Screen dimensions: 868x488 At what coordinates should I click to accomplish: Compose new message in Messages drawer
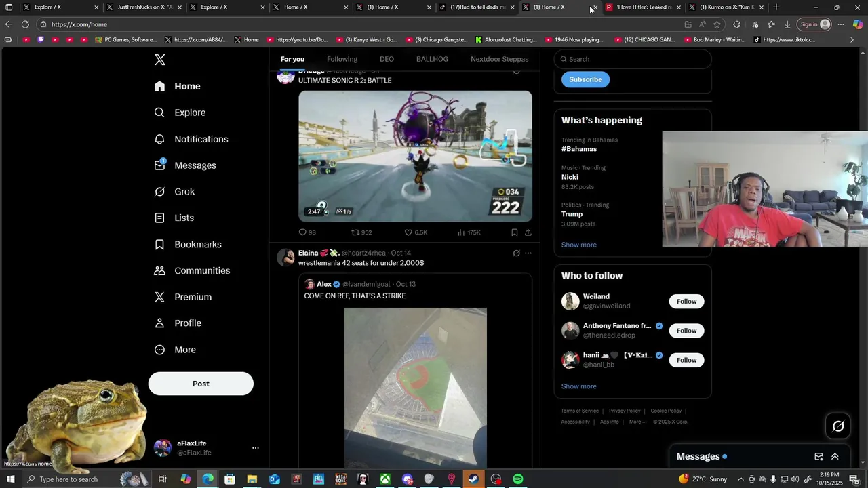818,457
